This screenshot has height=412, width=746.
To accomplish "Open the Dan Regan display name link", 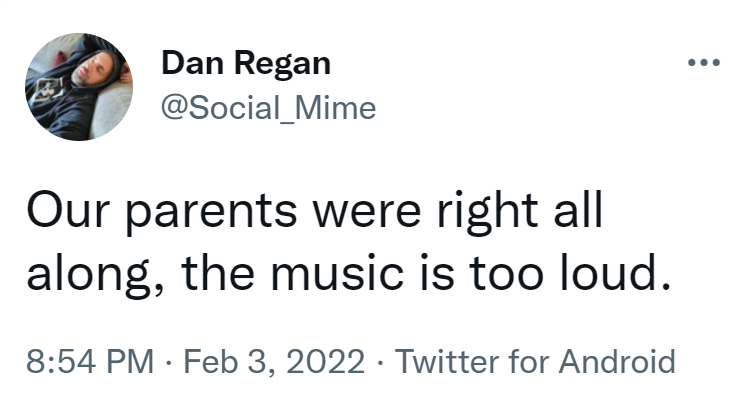I will point(245,64).
